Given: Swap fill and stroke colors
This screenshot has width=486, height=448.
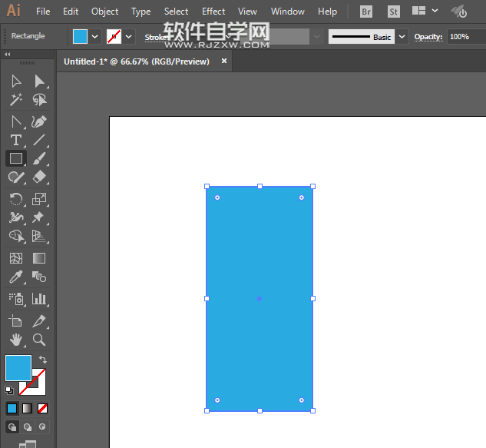Looking at the screenshot, I should click(43, 359).
